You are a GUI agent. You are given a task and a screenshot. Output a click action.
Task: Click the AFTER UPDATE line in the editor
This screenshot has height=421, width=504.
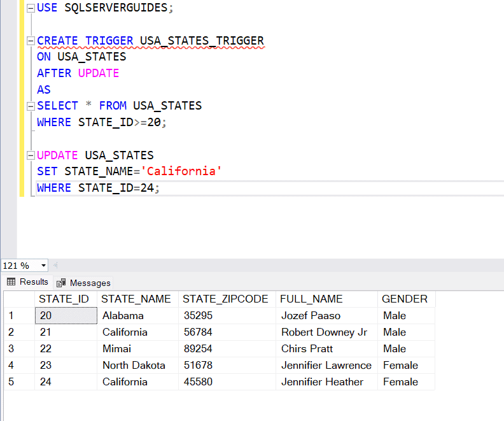pos(78,73)
